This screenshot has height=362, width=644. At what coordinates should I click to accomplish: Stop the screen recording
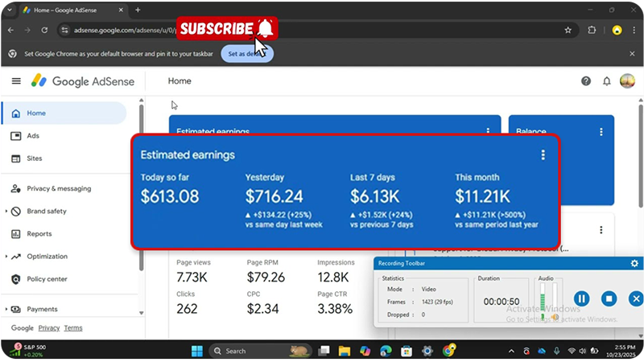pyautogui.click(x=609, y=298)
